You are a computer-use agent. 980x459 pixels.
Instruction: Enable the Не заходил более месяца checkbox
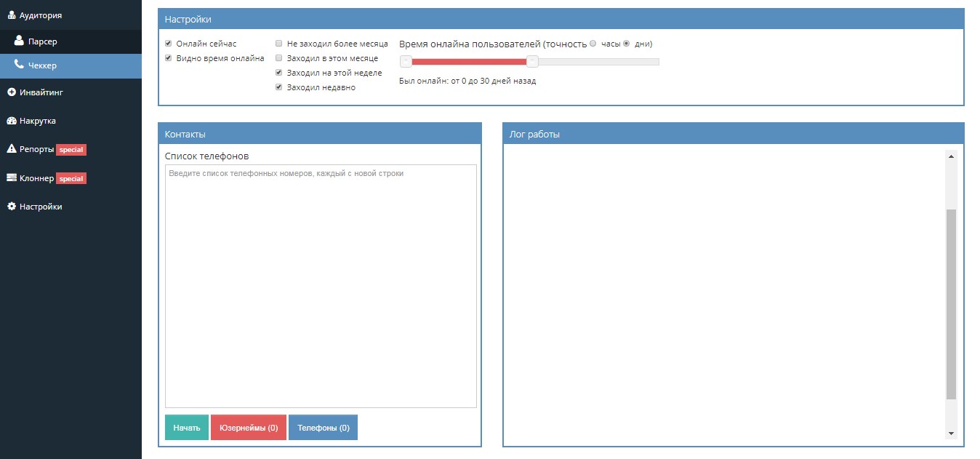point(278,44)
